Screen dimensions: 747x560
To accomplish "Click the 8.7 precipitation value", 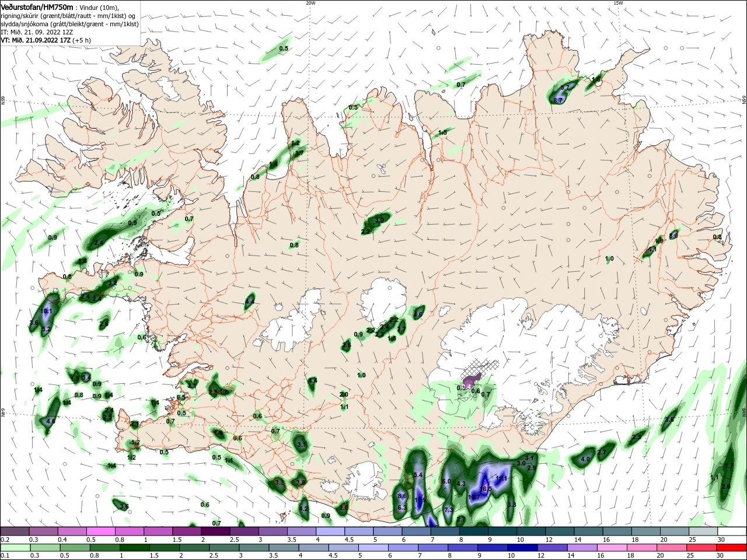I will pos(558,100).
